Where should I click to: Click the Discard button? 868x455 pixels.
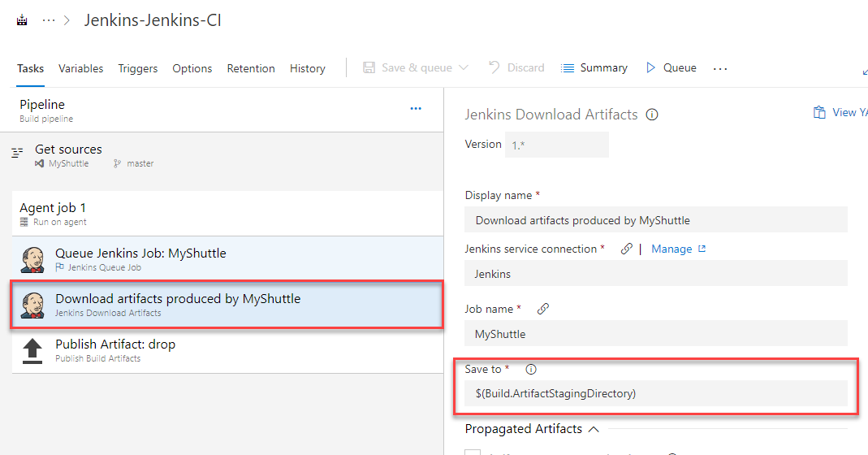click(516, 67)
